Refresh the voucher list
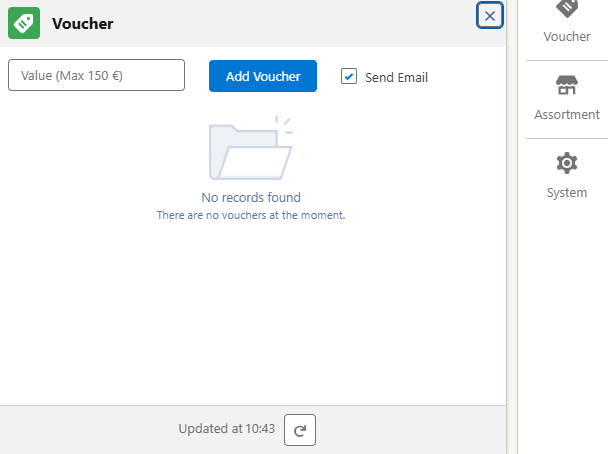The image size is (616, 454). (300, 430)
